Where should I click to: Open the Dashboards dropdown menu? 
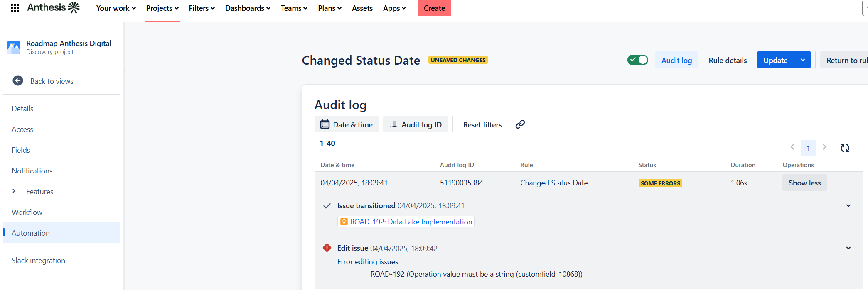point(248,8)
